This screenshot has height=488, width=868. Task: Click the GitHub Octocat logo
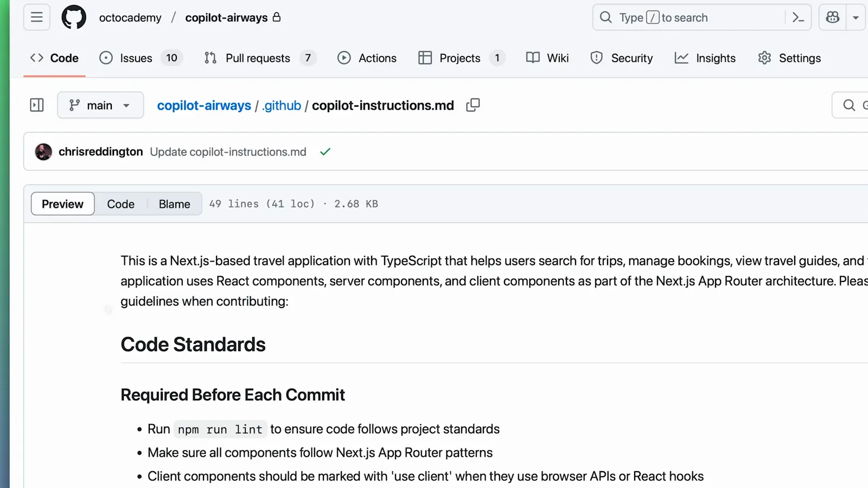click(x=74, y=17)
